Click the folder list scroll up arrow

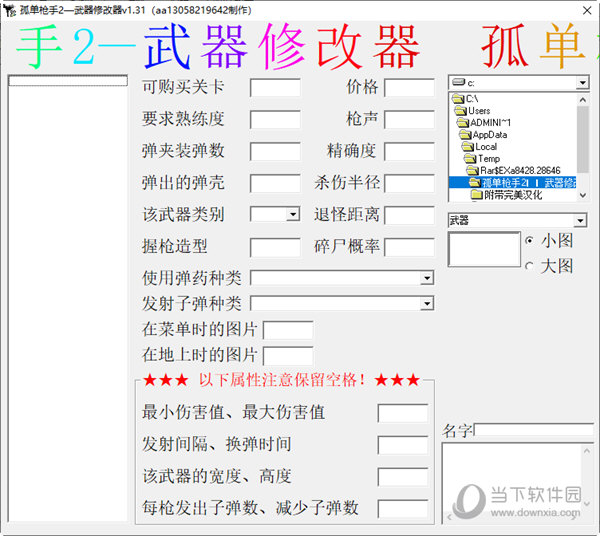coord(582,100)
